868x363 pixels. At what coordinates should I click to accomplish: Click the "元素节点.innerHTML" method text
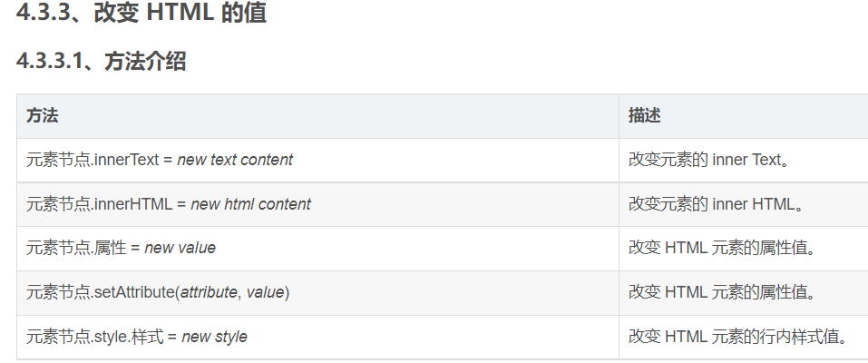coord(99,204)
